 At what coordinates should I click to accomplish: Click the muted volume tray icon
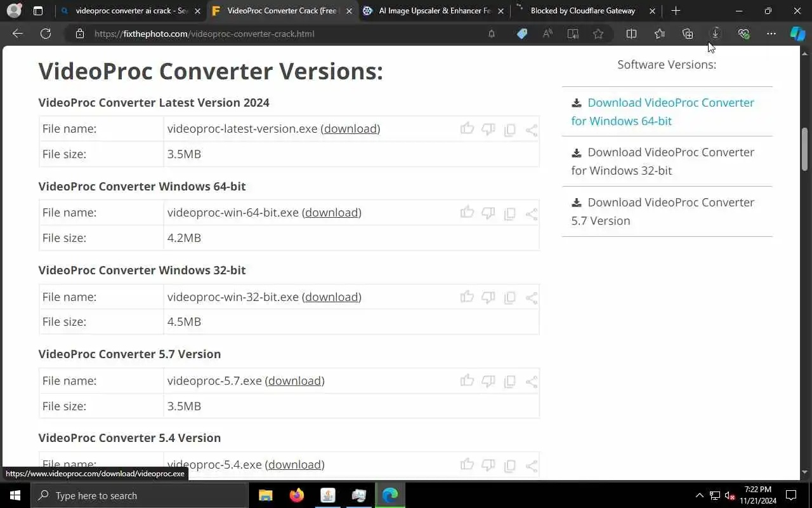click(730, 495)
